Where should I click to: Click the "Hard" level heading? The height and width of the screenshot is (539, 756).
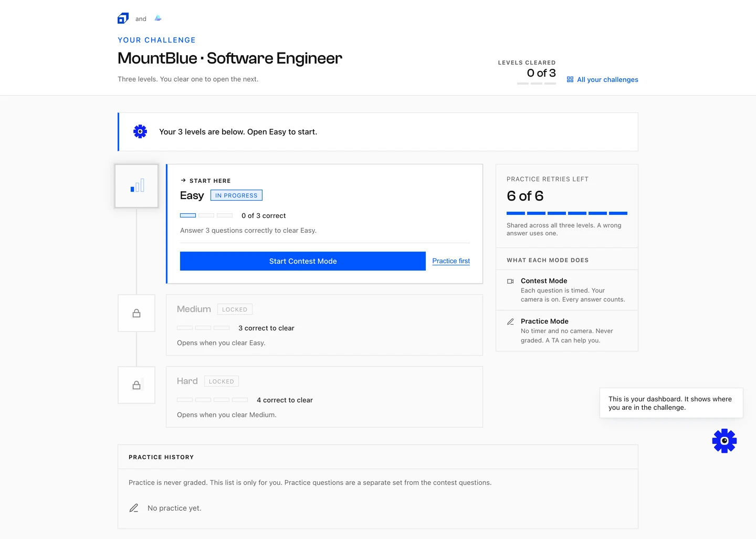[187, 381]
